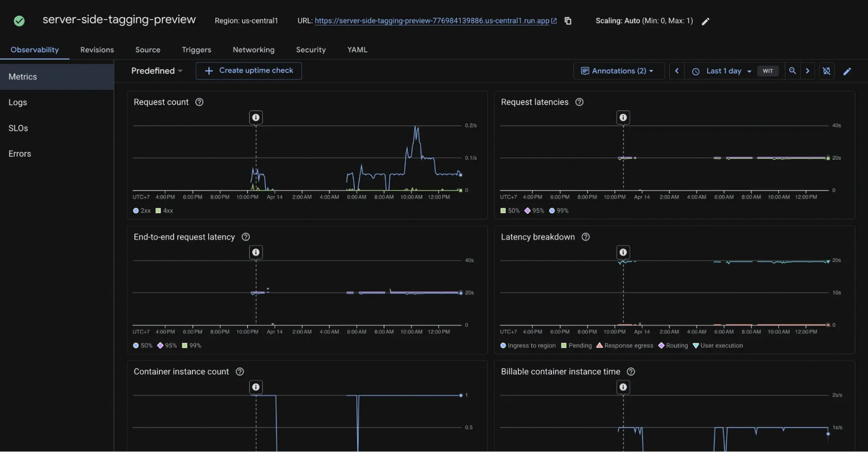868x452 pixels.
Task: Open the Networking tab
Action: (254, 50)
